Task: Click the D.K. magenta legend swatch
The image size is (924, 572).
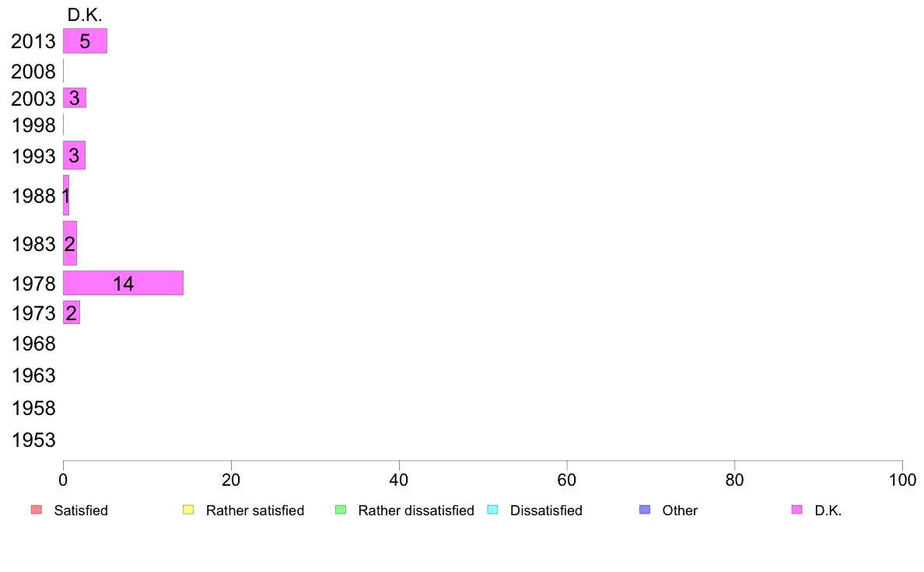Action: (796, 510)
